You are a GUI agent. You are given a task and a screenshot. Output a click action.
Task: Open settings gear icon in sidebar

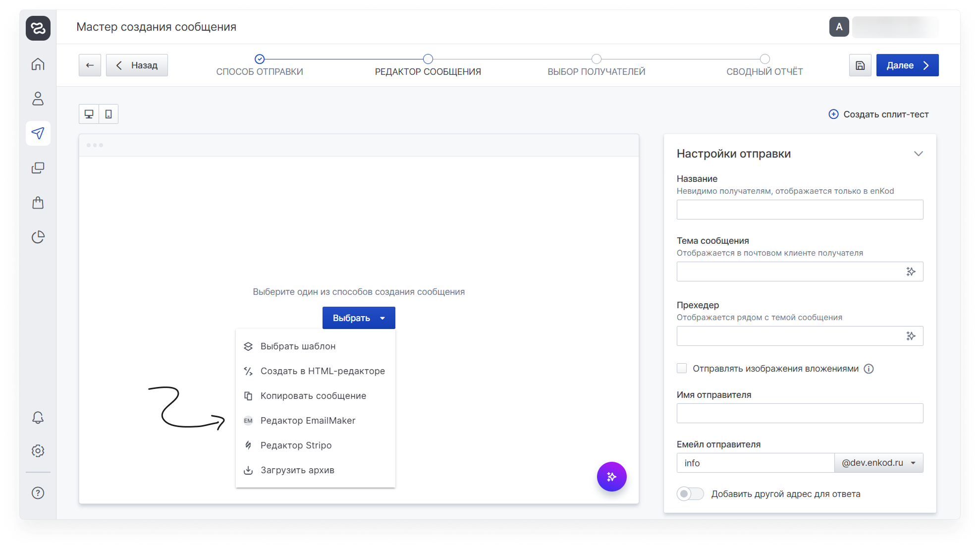click(x=38, y=450)
